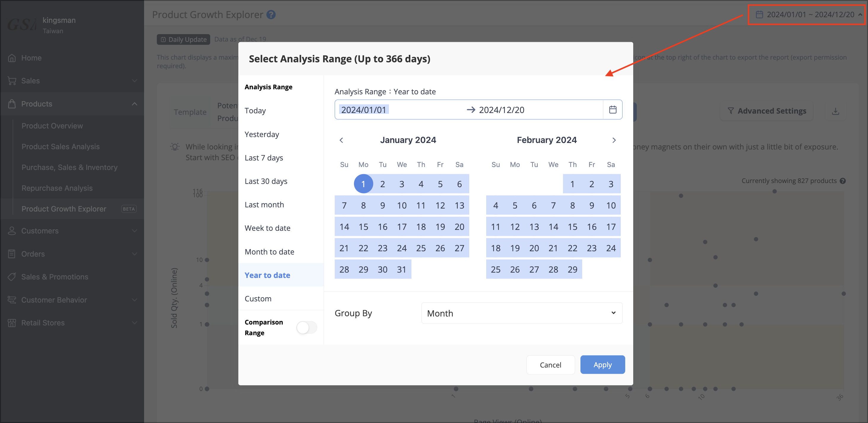
Task: Click the Customers person icon
Action: coord(12,231)
